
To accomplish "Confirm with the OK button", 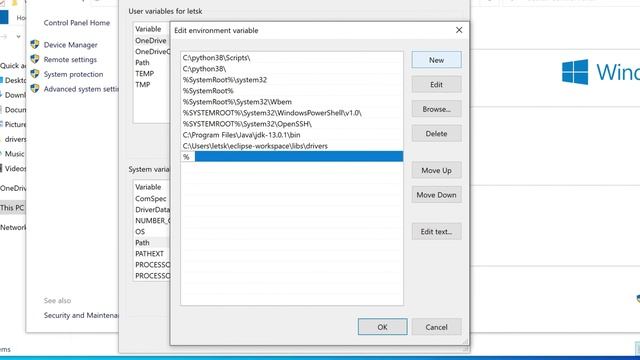I will coord(382,327).
